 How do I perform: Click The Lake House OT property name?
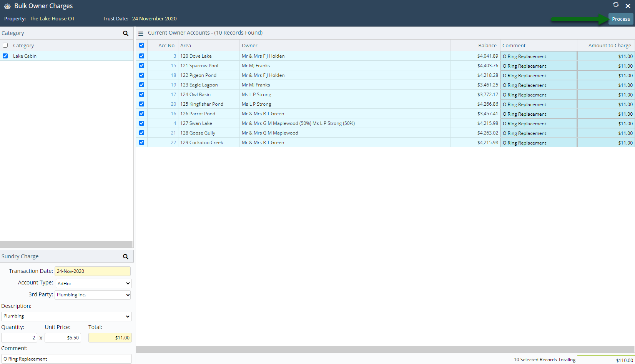pyautogui.click(x=52, y=18)
